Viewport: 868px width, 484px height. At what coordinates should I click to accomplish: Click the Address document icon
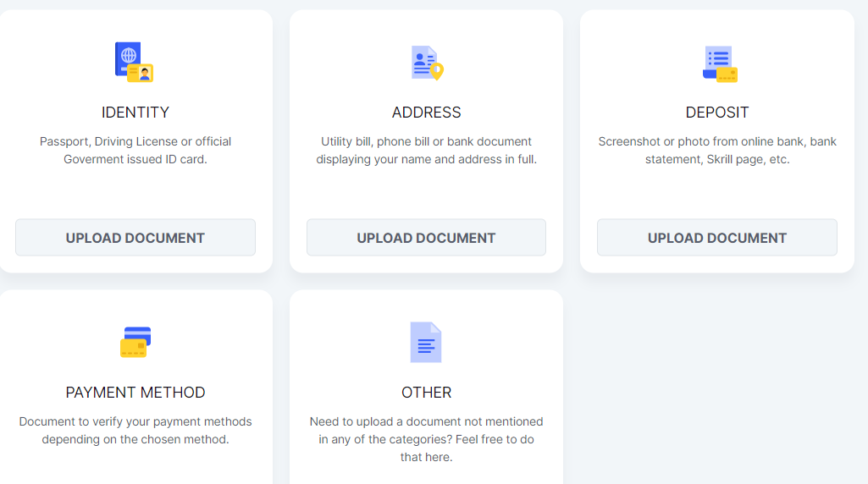pos(425,63)
